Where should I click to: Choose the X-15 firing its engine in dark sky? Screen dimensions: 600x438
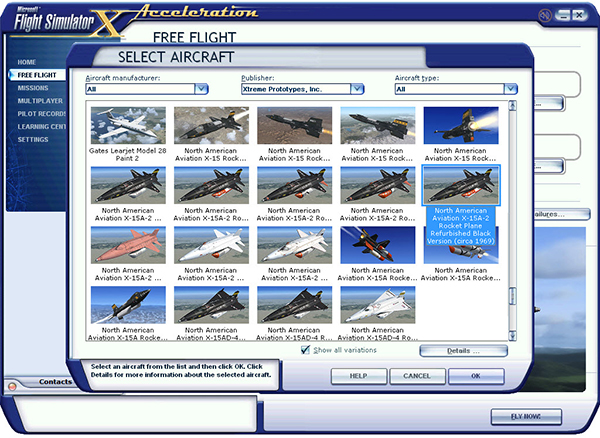[x=461, y=125]
